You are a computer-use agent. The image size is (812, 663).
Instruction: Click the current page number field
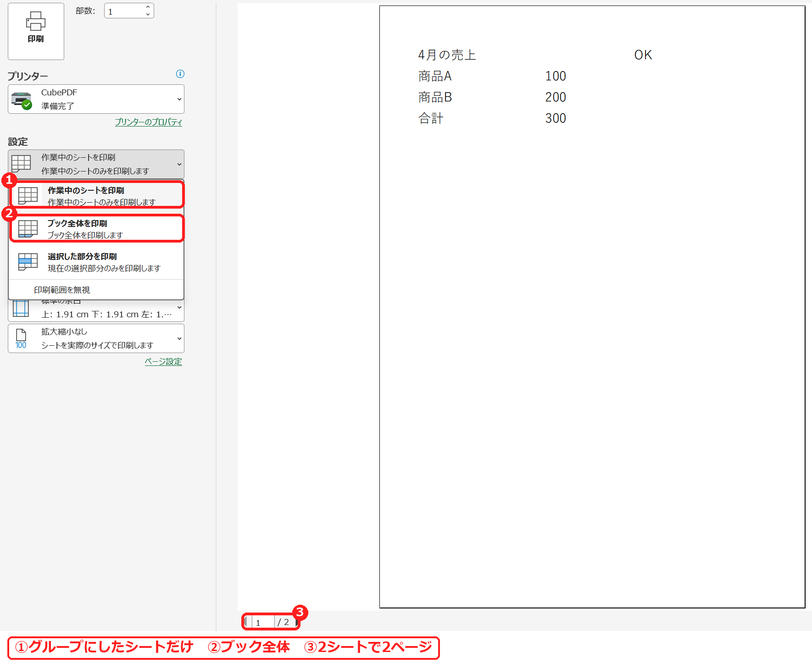263,622
